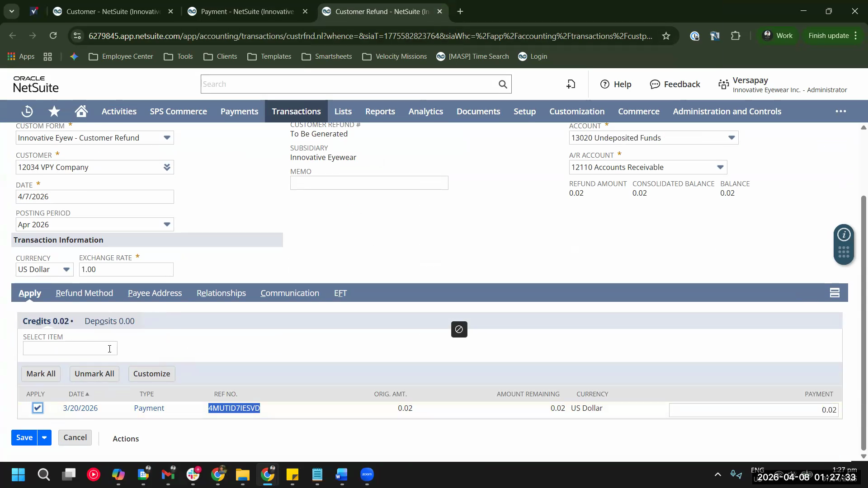Open subtab layout toggle icon
The height and width of the screenshot is (488, 868).
(835, 293)
